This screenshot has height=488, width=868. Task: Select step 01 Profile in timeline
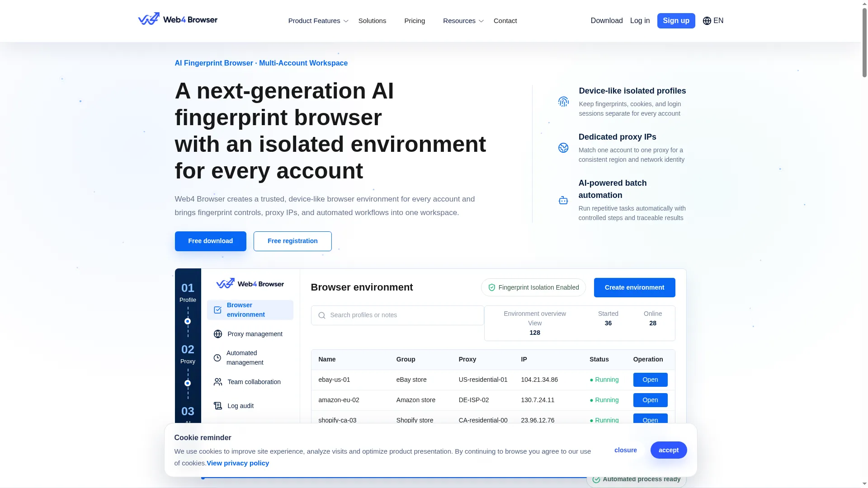[x=188, y=292]
